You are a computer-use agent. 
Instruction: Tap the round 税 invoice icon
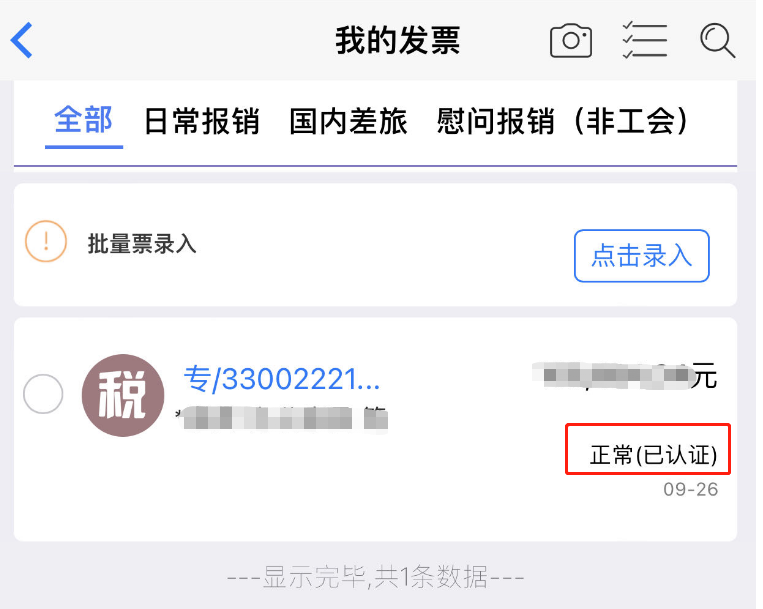coord(123,395)
